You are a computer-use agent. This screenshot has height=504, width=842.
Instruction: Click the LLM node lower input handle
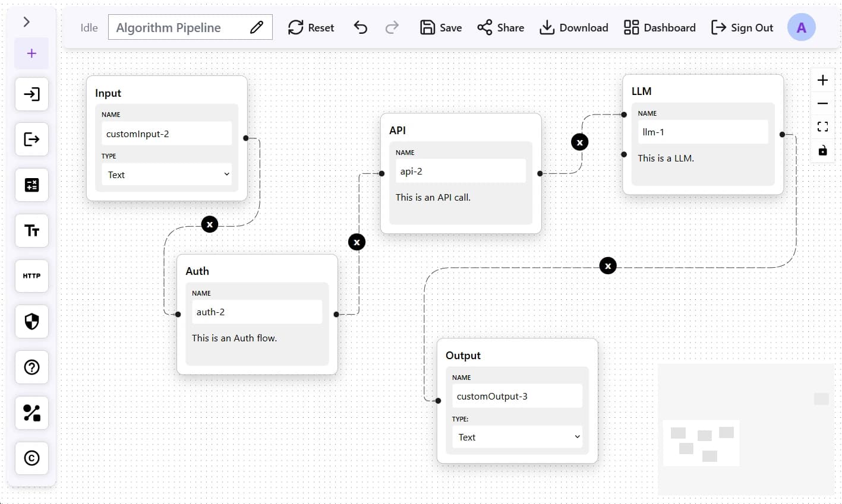[x=624, y=154]
